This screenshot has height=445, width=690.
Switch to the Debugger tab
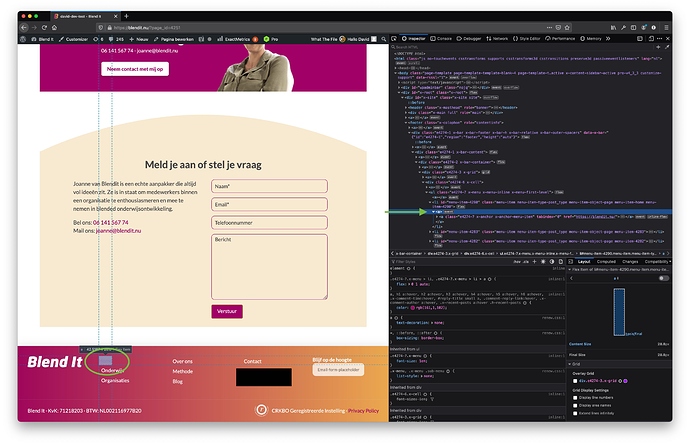(x=469, y=39)
